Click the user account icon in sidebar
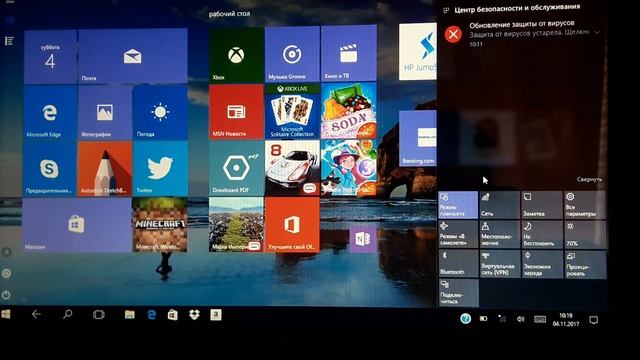The height and width of the screenshot is (360, 640). click(6, 252)
